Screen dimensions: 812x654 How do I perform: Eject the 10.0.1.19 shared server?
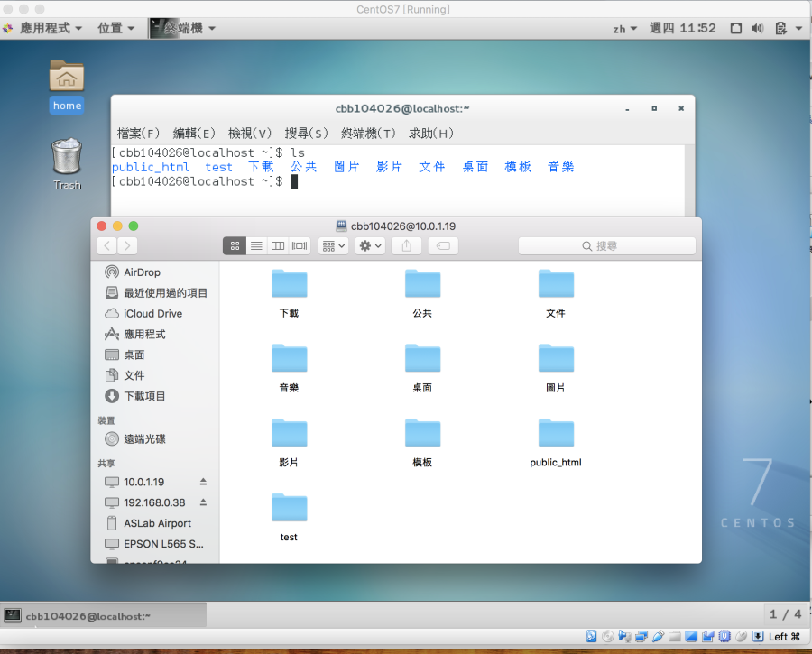[x=203, y=482]
